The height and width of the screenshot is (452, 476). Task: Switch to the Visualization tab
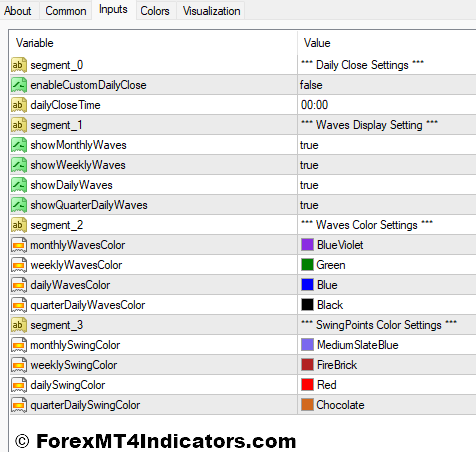pyautogui.click(x=211, y=11)
